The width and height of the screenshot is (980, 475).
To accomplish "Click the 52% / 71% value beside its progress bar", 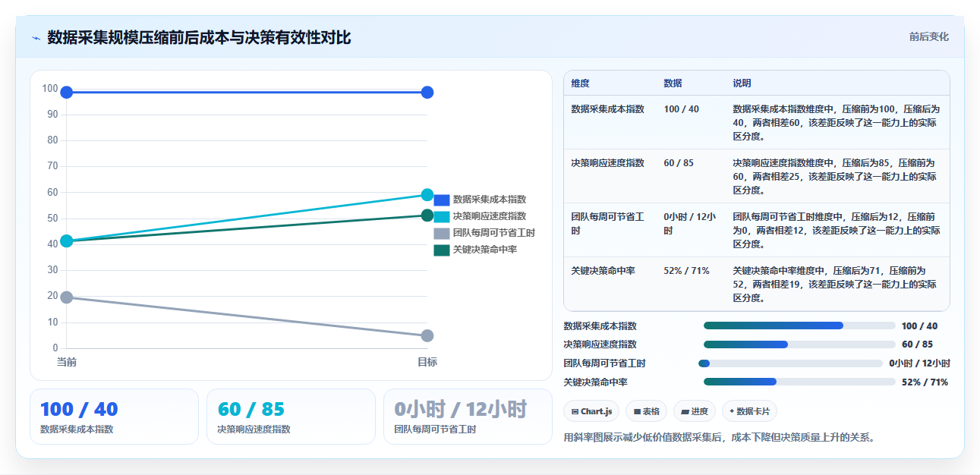I will point(925,382).
